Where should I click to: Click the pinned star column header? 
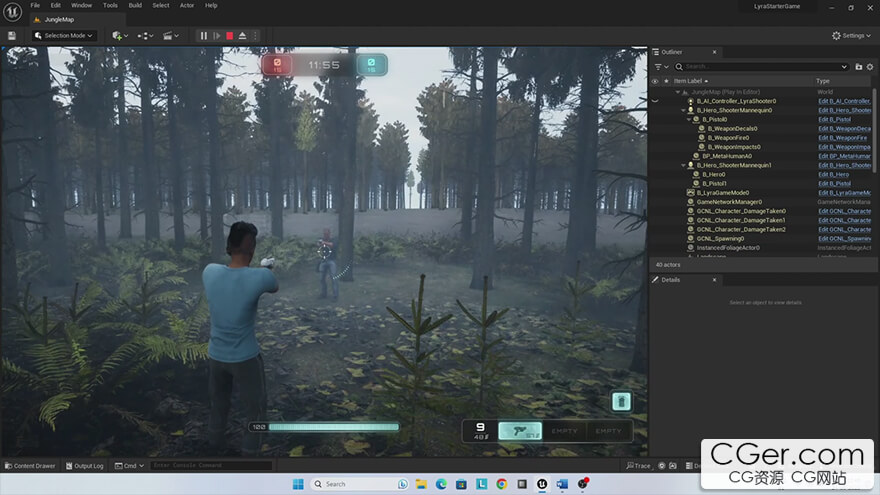666,81
